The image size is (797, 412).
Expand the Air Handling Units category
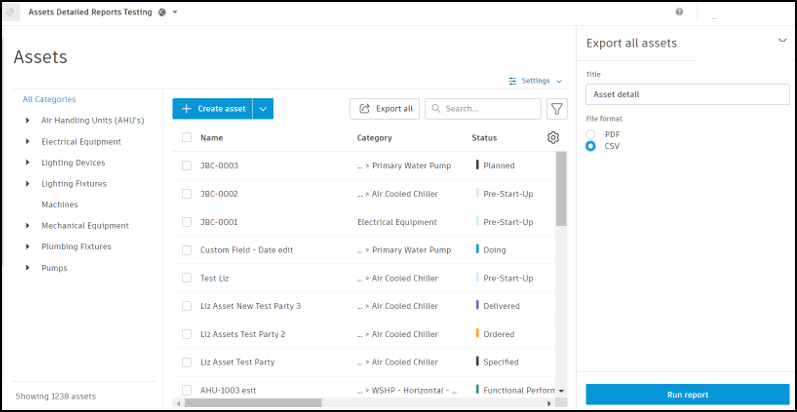tap(28, 120)
